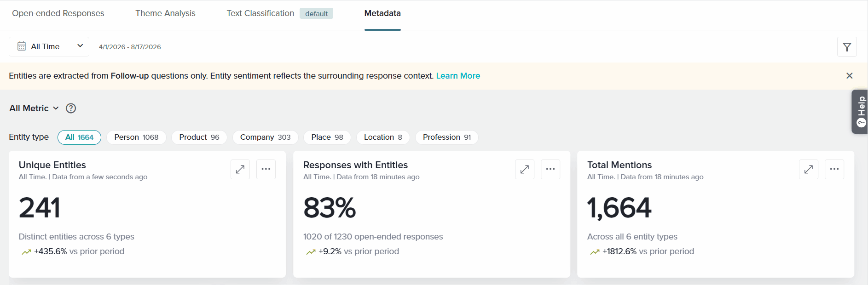The image size is (868, 285).
Task: Open the All Time date range dropdown
Action: click(x=49, y=46)
